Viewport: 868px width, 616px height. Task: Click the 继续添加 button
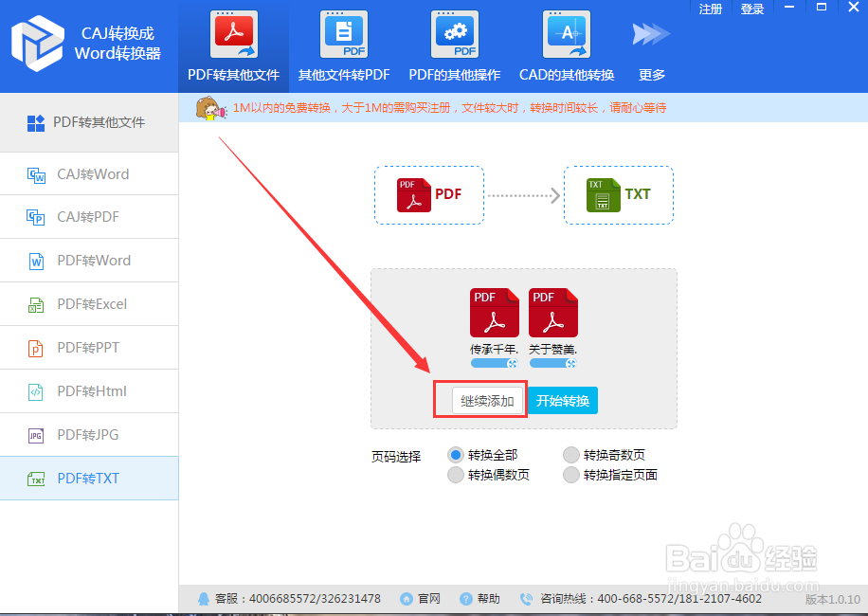pyautogui.click(x=487, y=401)
